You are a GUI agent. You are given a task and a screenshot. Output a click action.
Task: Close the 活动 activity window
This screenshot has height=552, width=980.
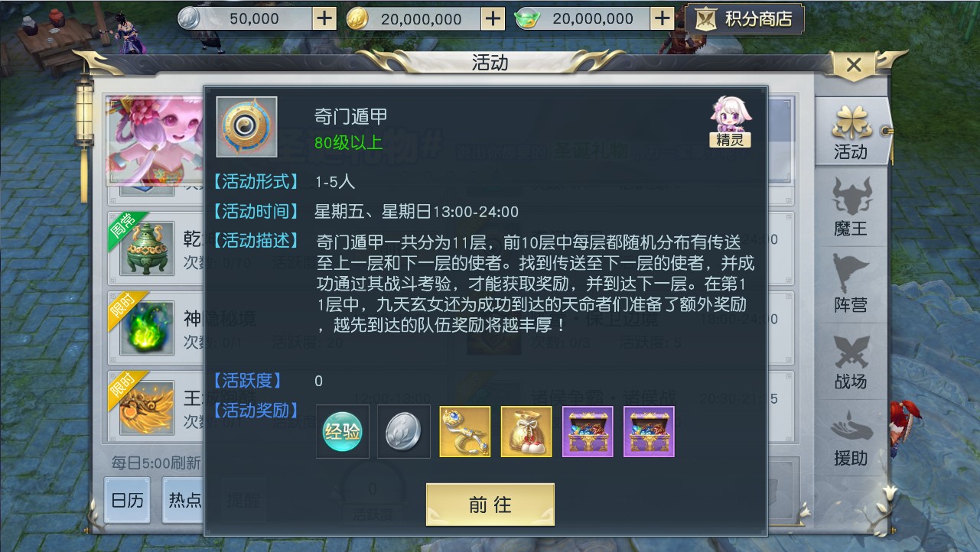[x=855, y=65]
